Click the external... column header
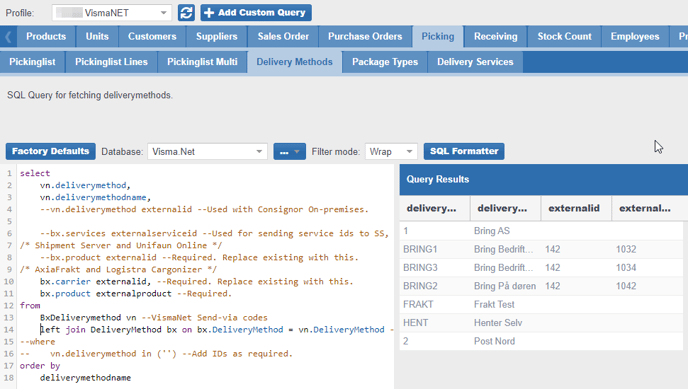Viewport: 688px width, 389px height. (x=647, y=208)
